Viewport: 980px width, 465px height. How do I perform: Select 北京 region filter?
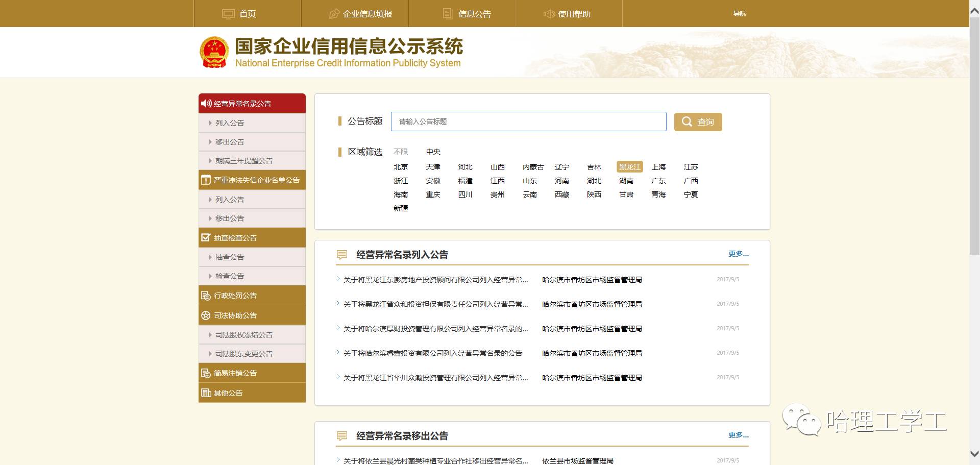click(x=401, y=167)
